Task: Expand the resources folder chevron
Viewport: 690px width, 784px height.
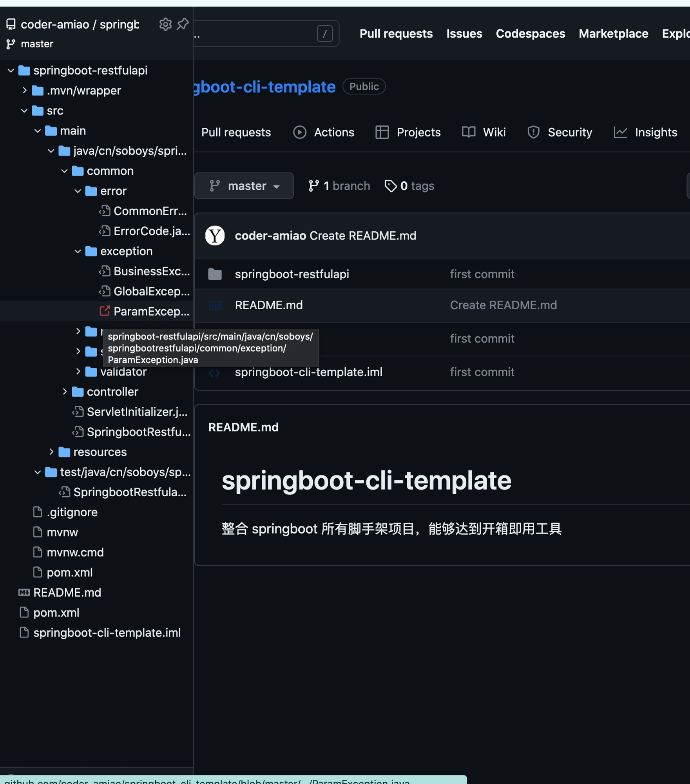Action: tap(51, 452)
